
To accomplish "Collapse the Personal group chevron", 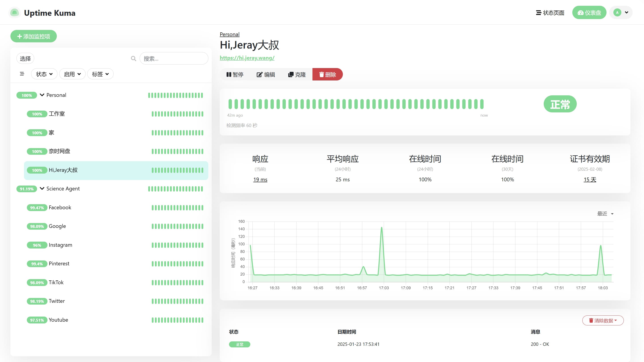I will (42, 95).
